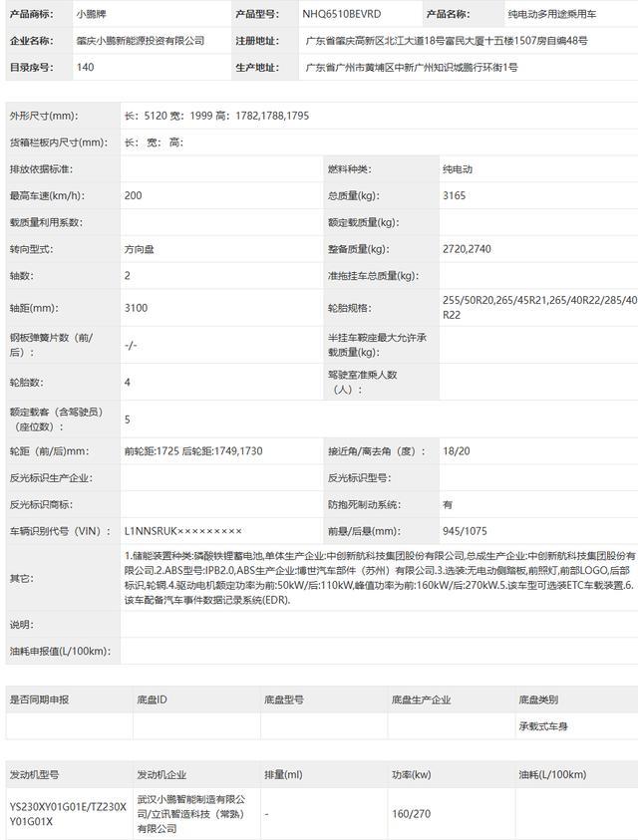
Task: Click power value 160/270
Action: pyautogui.click(x=412, y=814)
